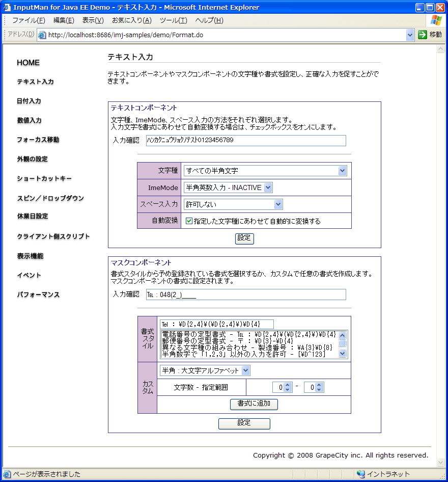Decrease the second character count spinner
448x482 pixels.
pyautogui.click(x=319, y=390)
